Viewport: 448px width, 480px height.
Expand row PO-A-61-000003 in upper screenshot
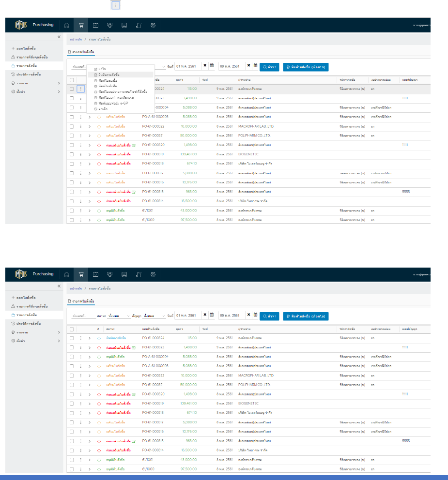click(x=90, y=117)
